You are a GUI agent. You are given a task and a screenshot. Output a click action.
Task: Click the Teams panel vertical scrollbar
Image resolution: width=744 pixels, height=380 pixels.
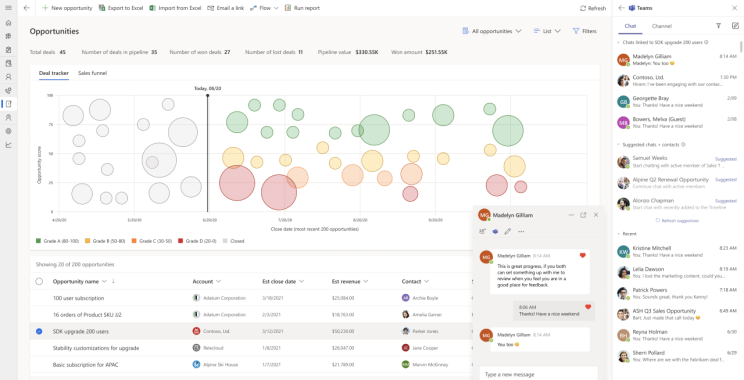pos(741,46)
